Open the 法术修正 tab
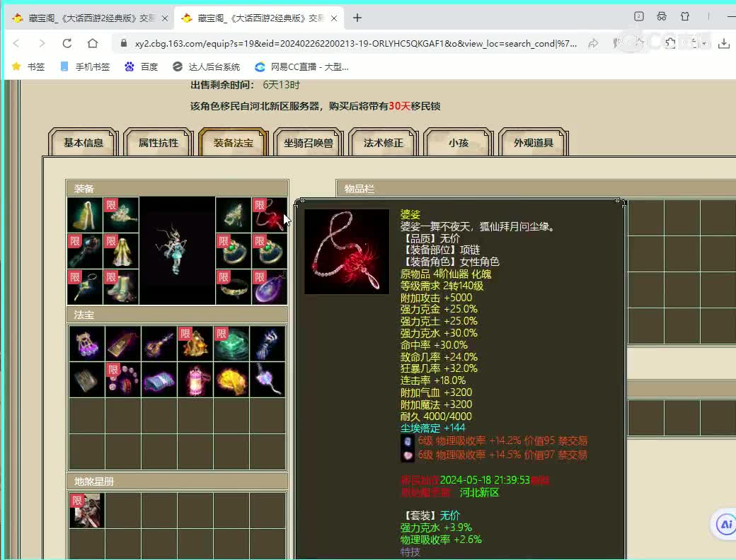This screenshot has width=736, height=560. pos(383,143)
